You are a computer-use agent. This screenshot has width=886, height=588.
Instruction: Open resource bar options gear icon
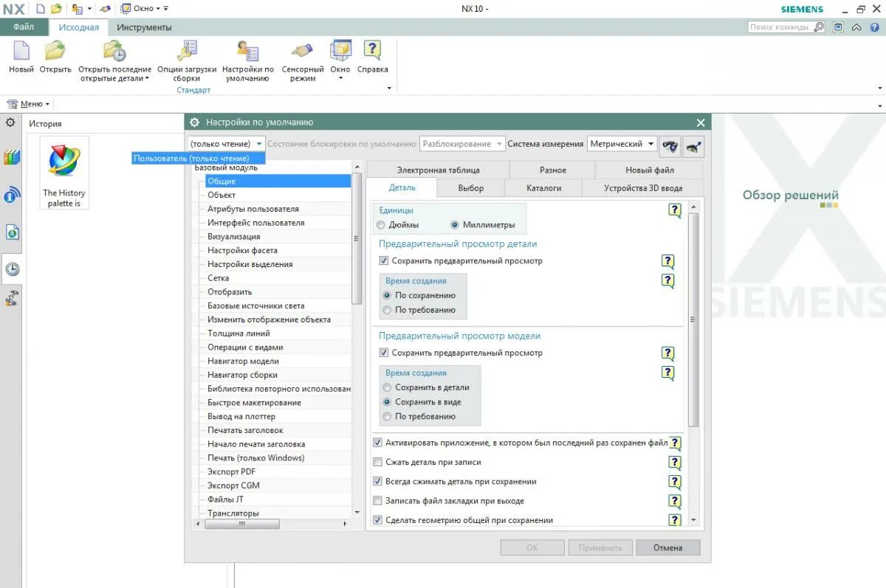[x=10, y=122]
